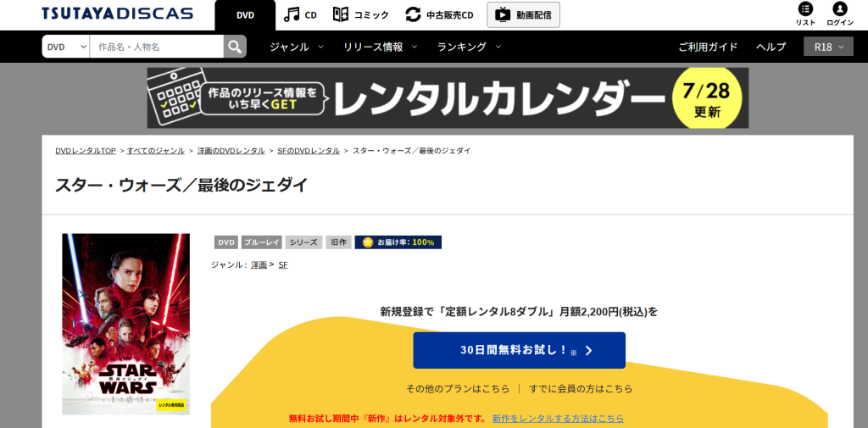The height and width of the screenshot is (428, 868).
Task: Click the 定額レンタル8ダブル price text
Action: pyautogui.click(x=519, y=312)
